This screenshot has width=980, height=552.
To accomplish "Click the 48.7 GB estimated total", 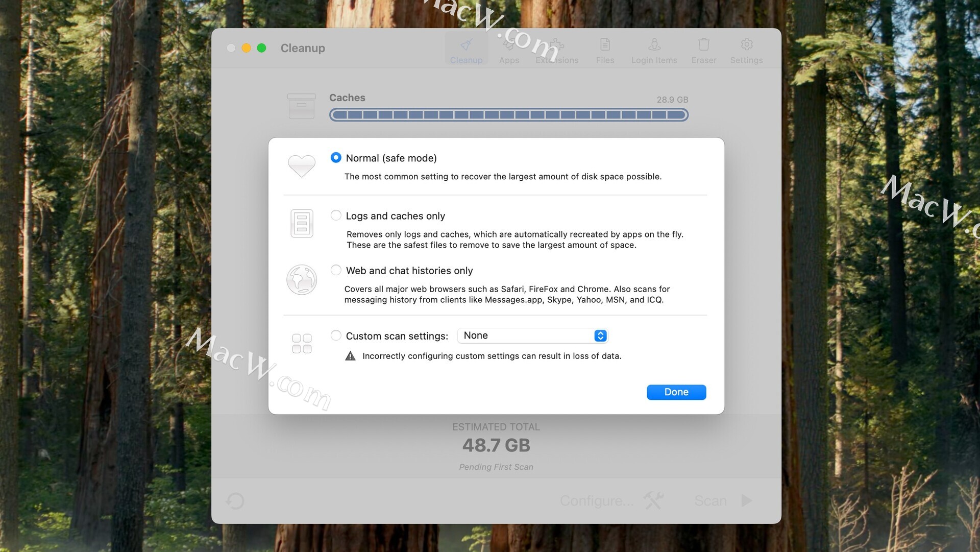I will pos(496,445).
